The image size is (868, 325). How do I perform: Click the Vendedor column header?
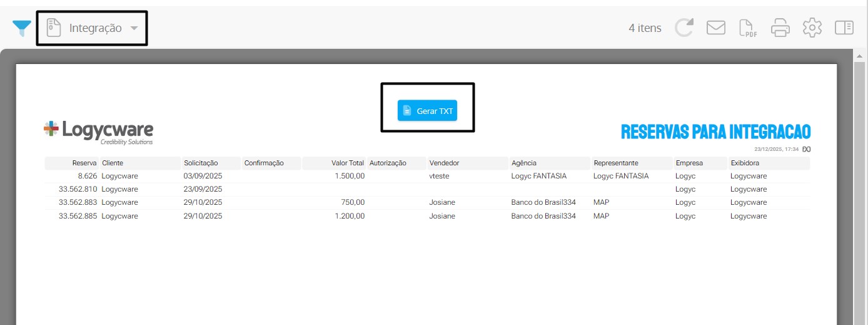tap(444, 163)
